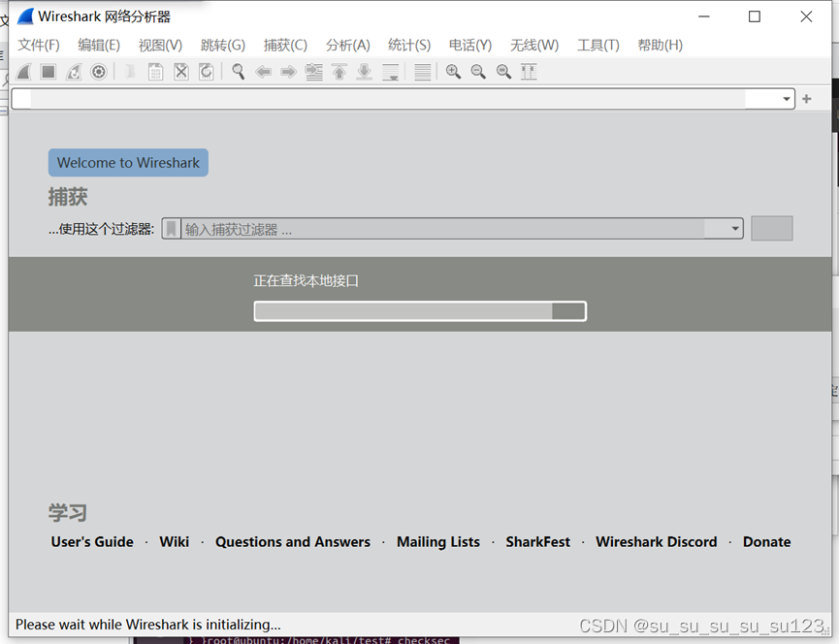Expand capture filter dropdown arrow
The height and width of the screenshot is (644, 839).
tap(735, 229)
